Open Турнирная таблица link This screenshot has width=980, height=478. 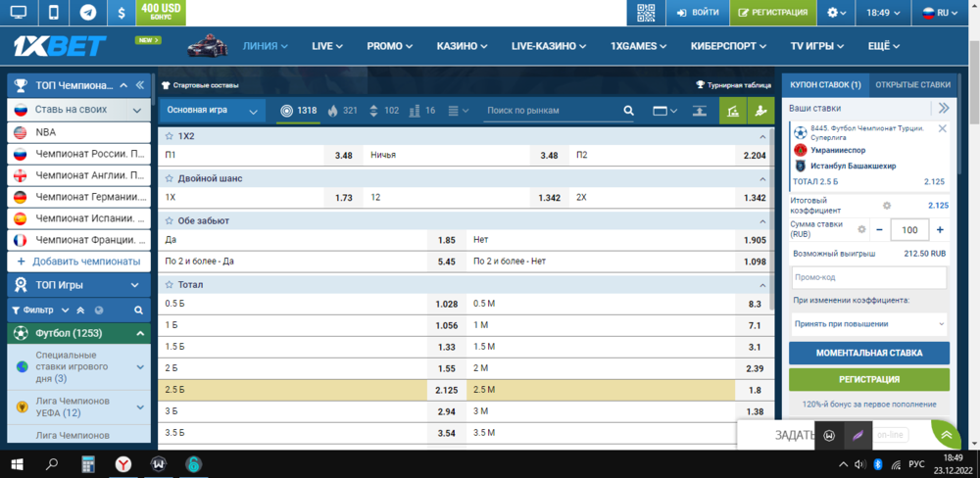pyautogui.click(x=734, y=85)
